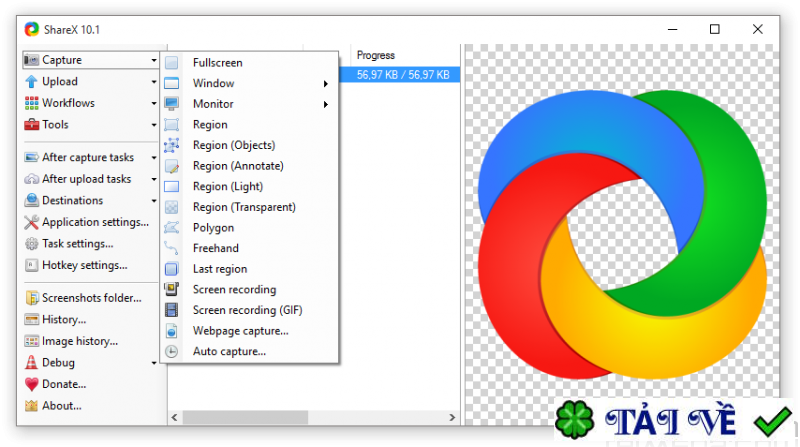Open the Screenshots folder... button
This screenshot has height=447, width=800.
91,298
